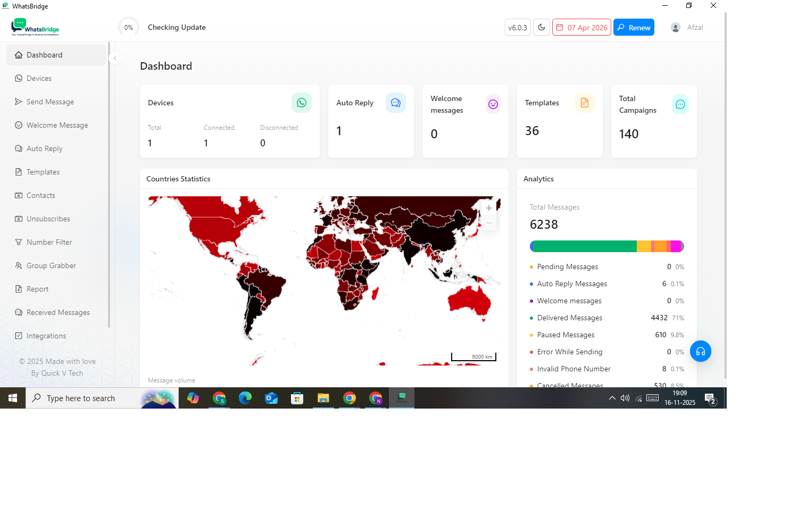Open the Afzal user profile menu
798x532 pixels.
click(687, 27)
